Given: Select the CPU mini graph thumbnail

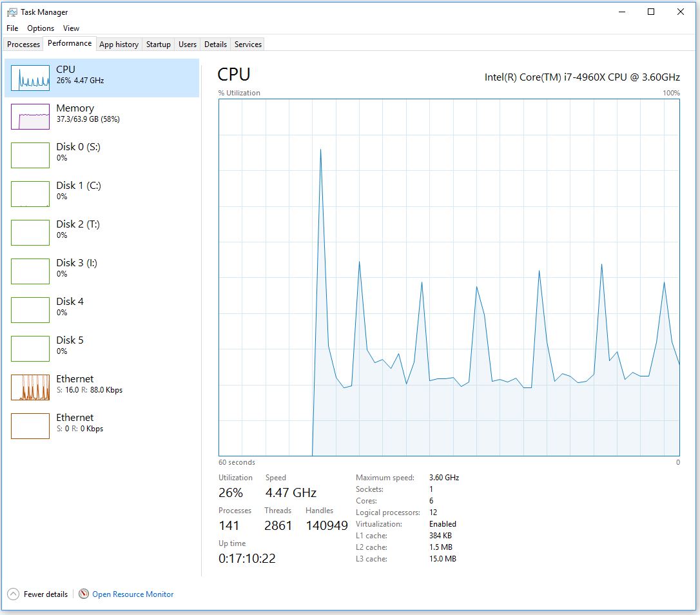Looking at the screenshot, I should pos(30,78).
